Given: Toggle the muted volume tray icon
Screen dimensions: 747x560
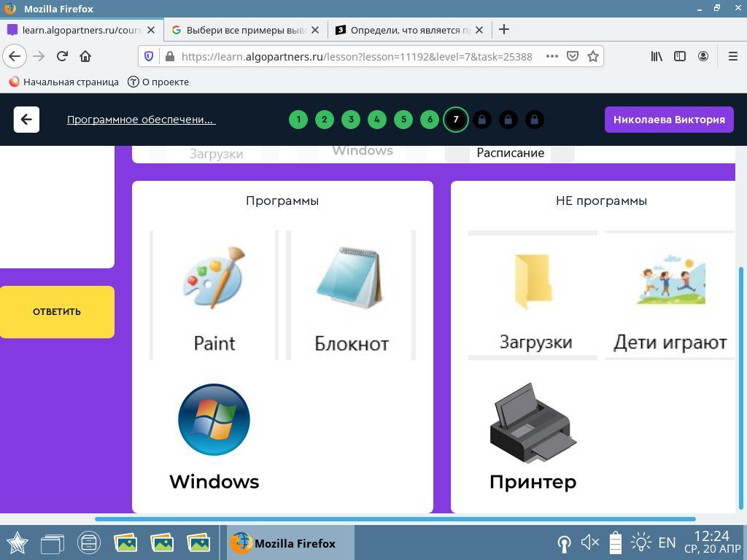Looking at the screenshot, I should [589, 542].
